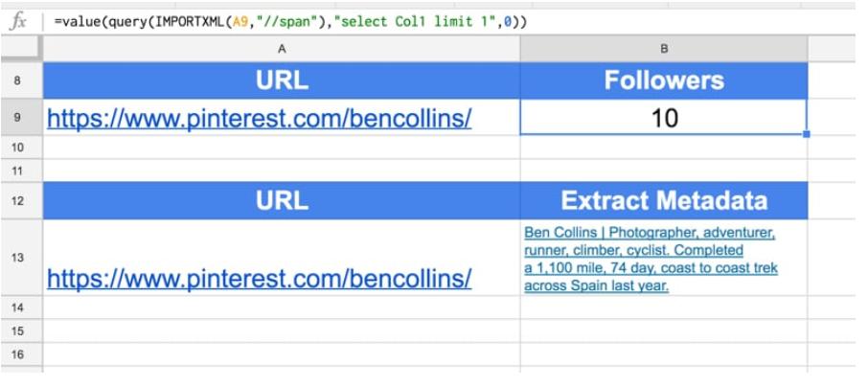This screenshot has width=868, height=387.
Task: Select empty cell in column A row 10
Action: pyautogui.click(x=281, y=147)
